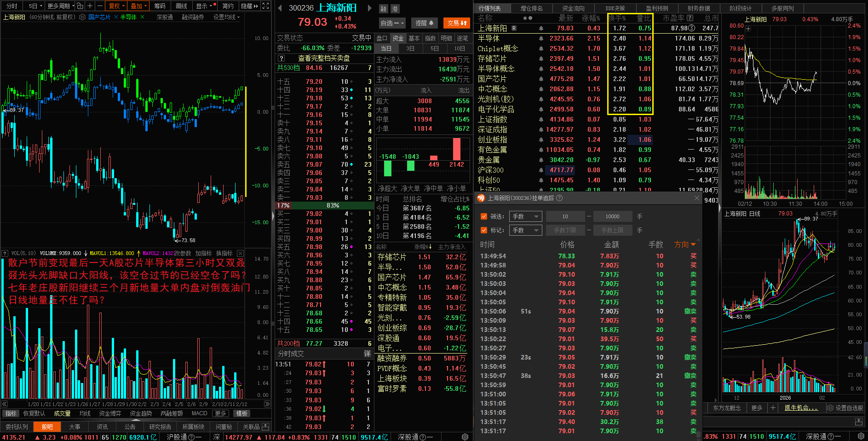Viewport: 868px width, 441px height.
Task: Zoom in chart with plus icon
Action: (x=90, y=6)
